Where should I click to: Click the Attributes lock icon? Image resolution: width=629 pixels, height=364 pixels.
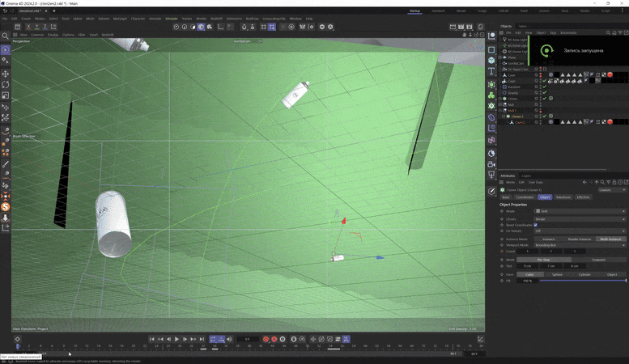point(614,182)
